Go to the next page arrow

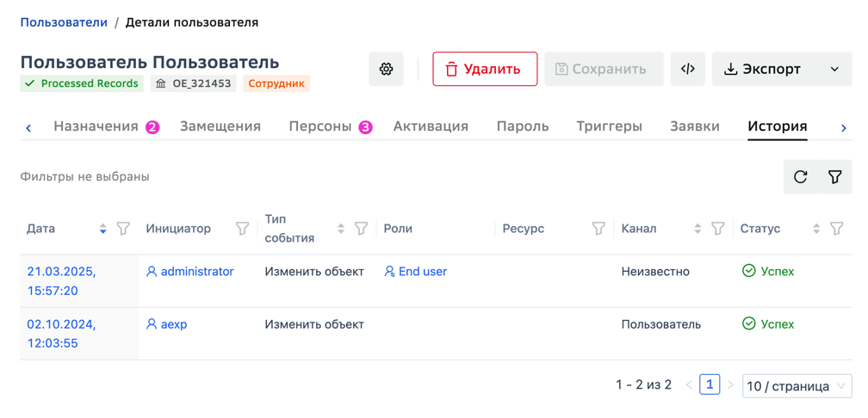point(730,384)
